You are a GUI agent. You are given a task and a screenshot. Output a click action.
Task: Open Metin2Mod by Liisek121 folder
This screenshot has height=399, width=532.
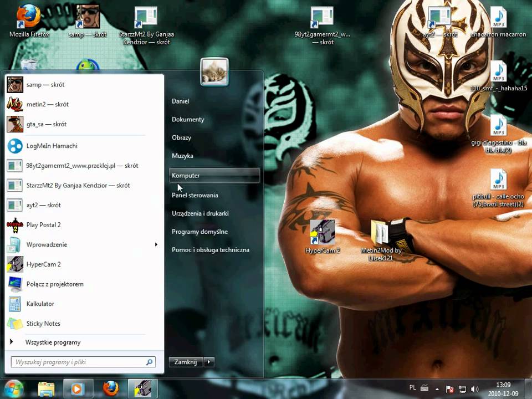pyautogui.click(x=381, y=240)
